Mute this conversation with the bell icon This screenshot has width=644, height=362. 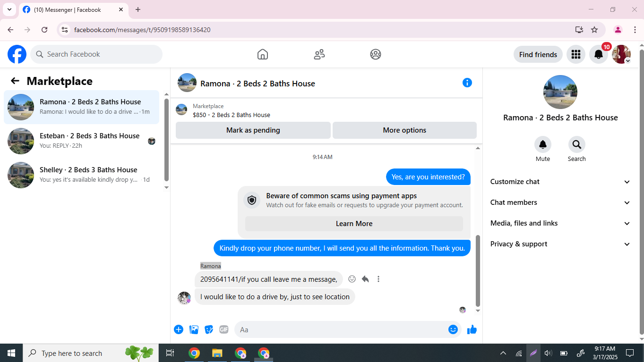point(543,144)
